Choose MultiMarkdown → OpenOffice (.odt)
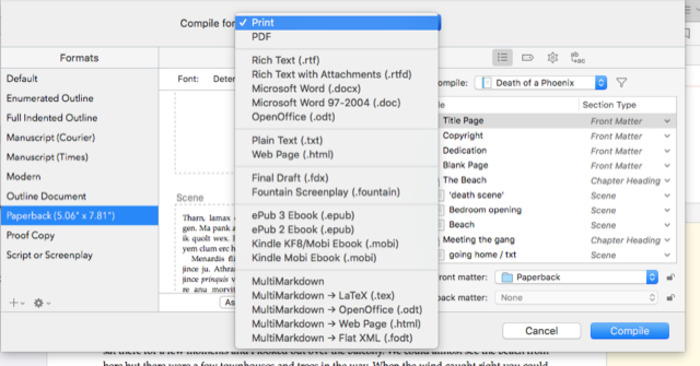The height and width of the screenshot is (366, 700). pos(338,310)
